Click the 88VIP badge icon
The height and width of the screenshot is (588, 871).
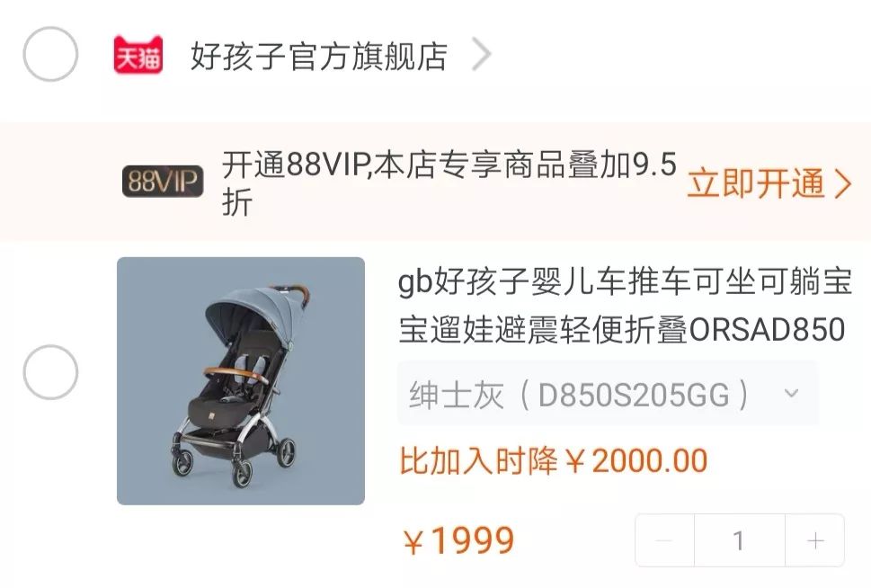(x=163, y=182)
